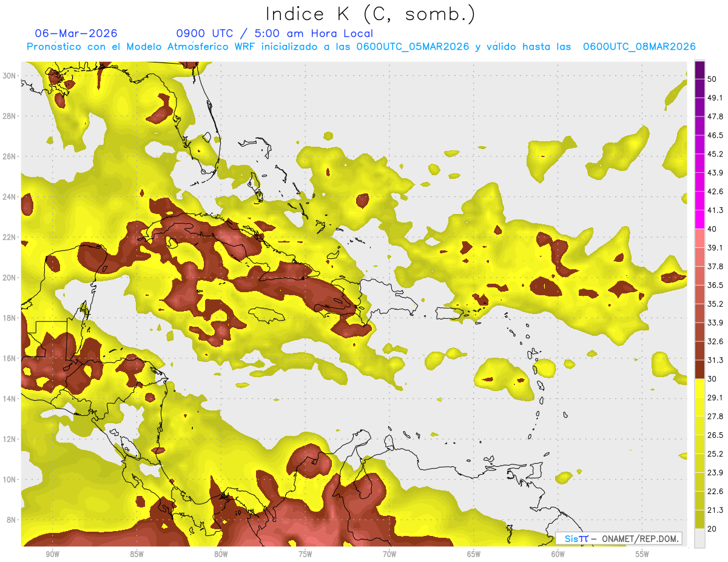Click the legend value 22.6

pos(715,492)
